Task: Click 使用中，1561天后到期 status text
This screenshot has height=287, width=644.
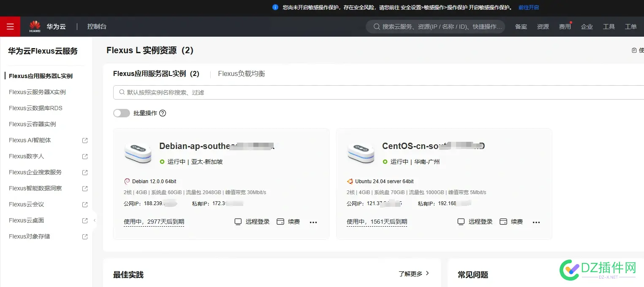Action: [x=377, y=222]
